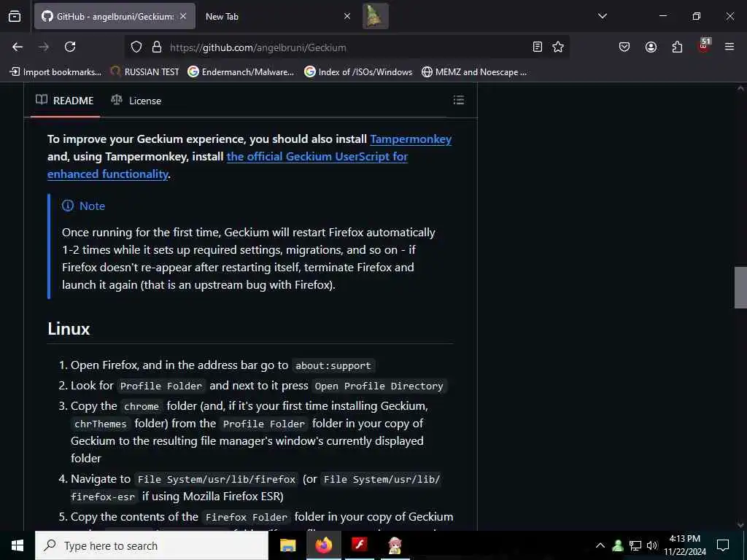Open Windows Start menu
747x560 pixels.
click(x=18, y=545)
